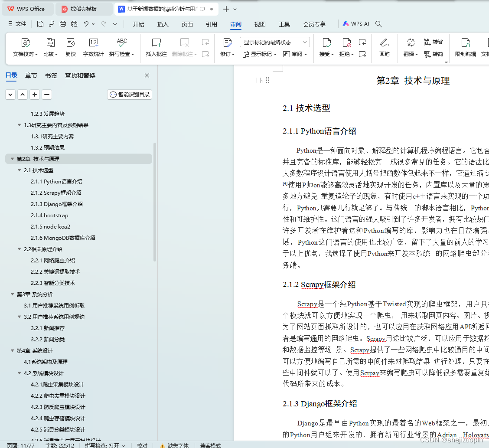Add a new tab with plus icon
Image resolution: width=489 pixels, height=448 pixels.
coord(226,9)
